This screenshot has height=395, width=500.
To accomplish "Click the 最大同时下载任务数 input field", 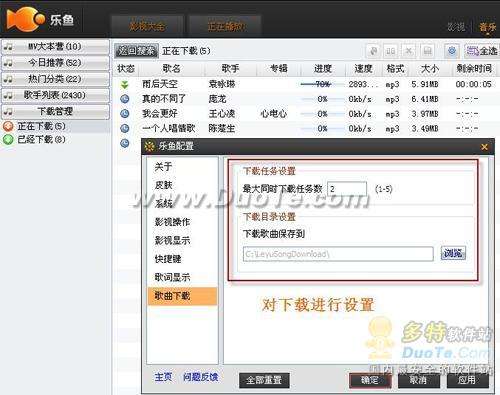I will click(x=347, y=189).
